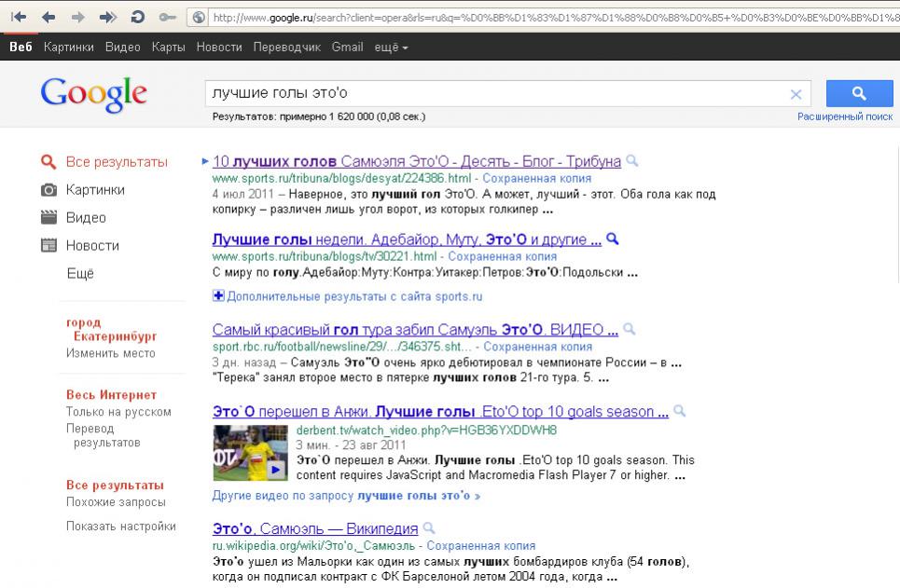This screenshot has width=900, height=588.
Task: Click the blue search magnifier button
Action: coord(859,93)
